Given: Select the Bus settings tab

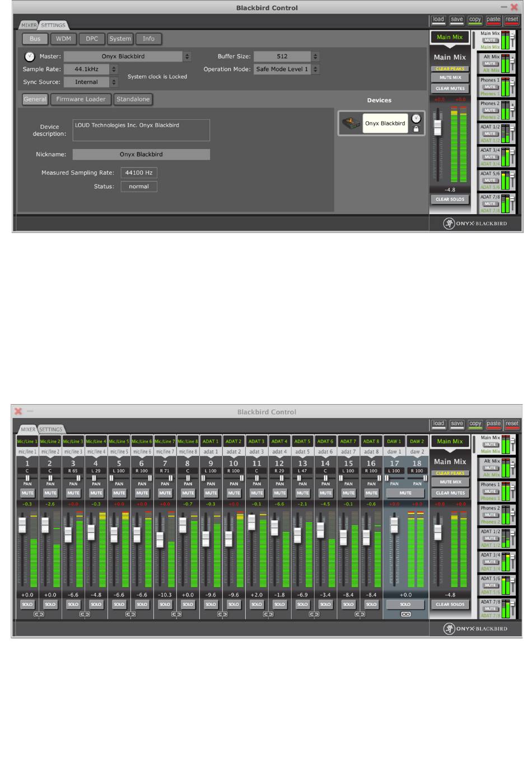Looking at the screenshot, I should pyautogui.click(x=35, y=39).
